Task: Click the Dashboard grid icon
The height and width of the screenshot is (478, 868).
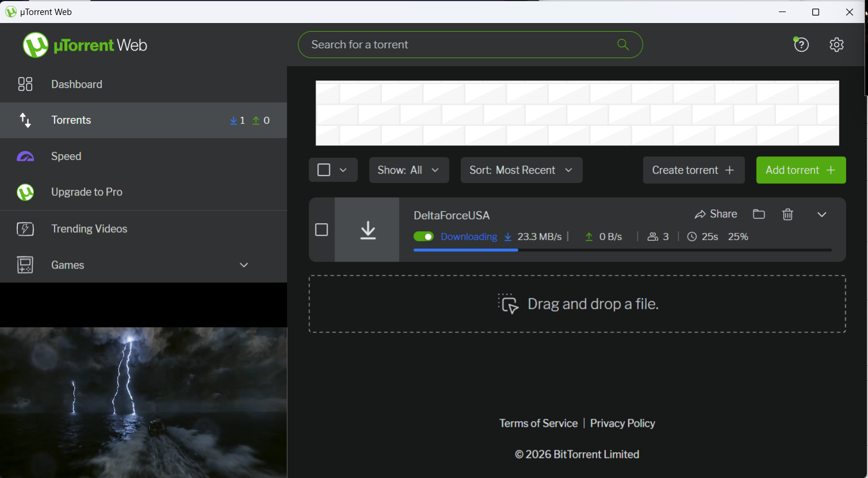Action: click(x=25, y=84)
